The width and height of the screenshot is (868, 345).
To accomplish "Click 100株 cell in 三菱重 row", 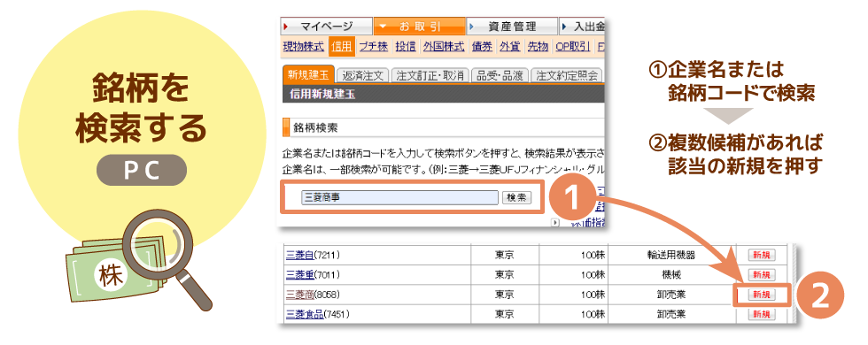I will 573,275.
